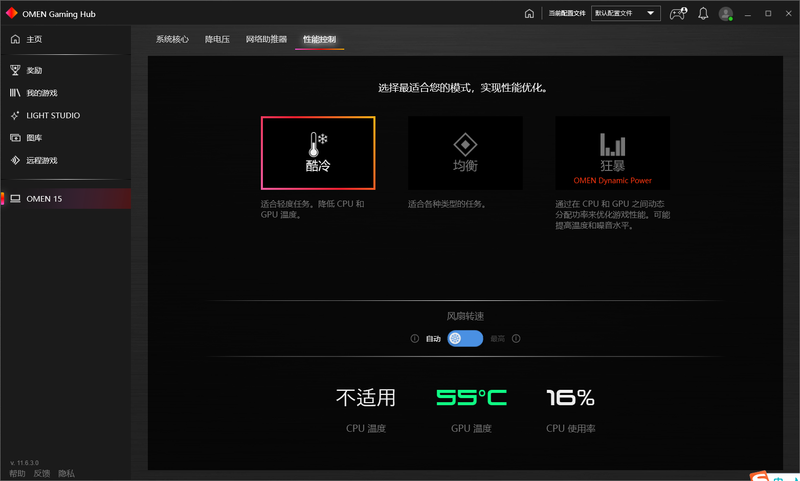Click the 不适用 CPU temperature value
The height and width of the screenshot is (481, 800).
(366, 397)
